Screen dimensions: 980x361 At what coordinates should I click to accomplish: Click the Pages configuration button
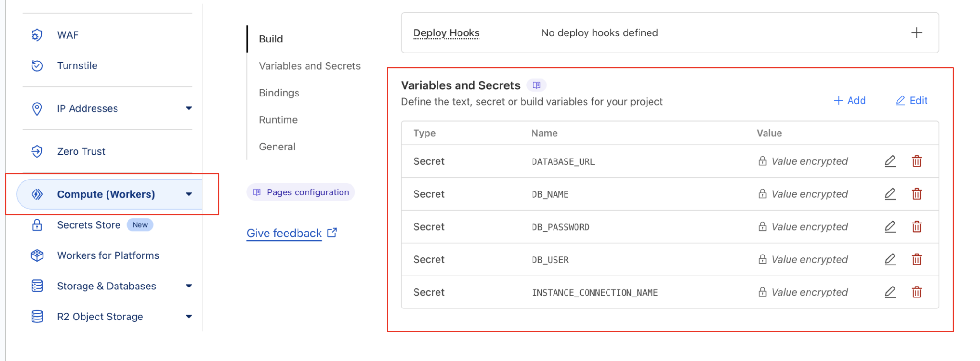300,192
